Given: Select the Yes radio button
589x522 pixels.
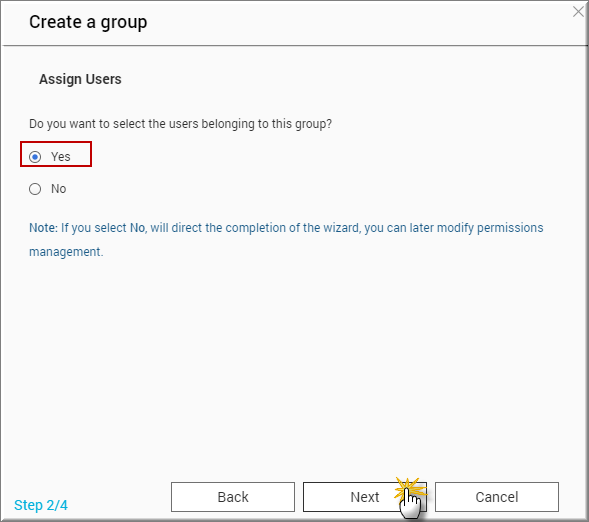Looking at the screenshot, I should (35, 157).
